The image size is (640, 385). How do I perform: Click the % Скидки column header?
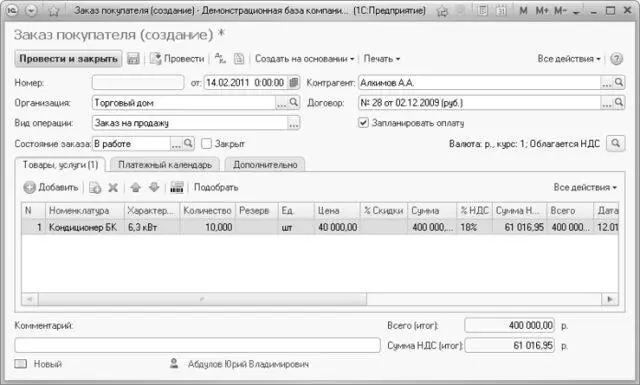pos(384,211)
